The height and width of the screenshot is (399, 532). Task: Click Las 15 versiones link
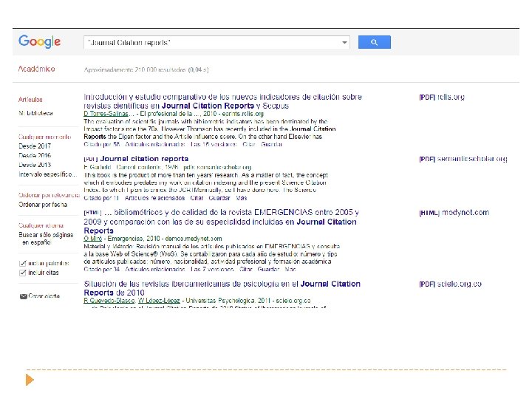214,145
